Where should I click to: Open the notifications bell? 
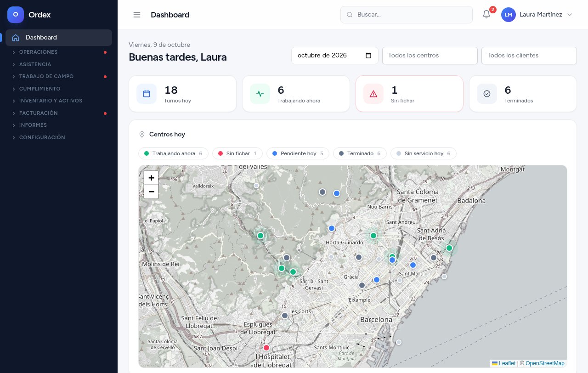(486, 15)
